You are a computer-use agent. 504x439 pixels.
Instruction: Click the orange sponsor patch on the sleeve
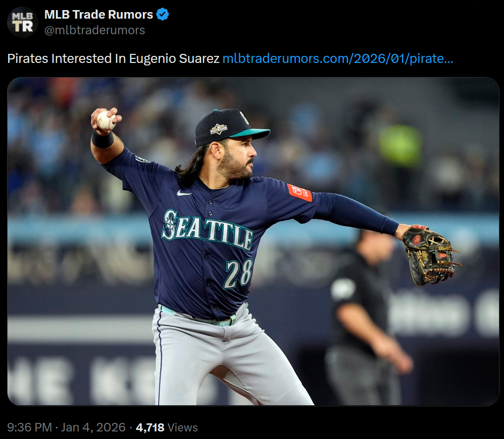click(300, 193)
